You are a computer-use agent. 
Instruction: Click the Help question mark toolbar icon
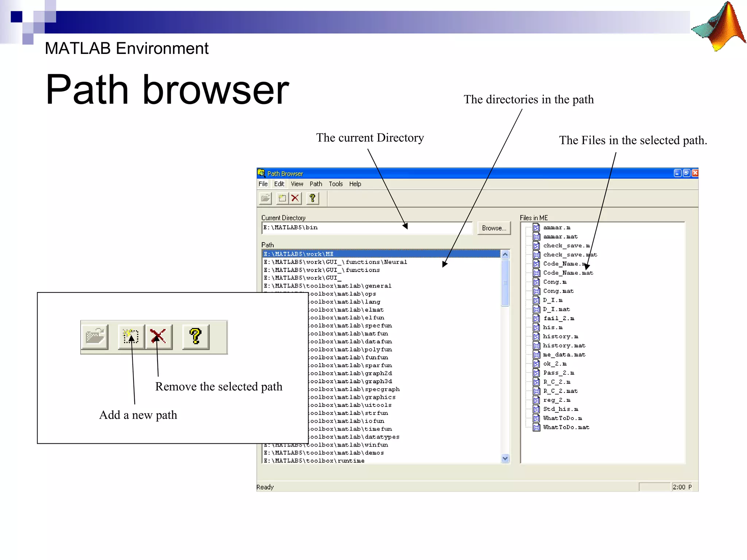[313, 198]
